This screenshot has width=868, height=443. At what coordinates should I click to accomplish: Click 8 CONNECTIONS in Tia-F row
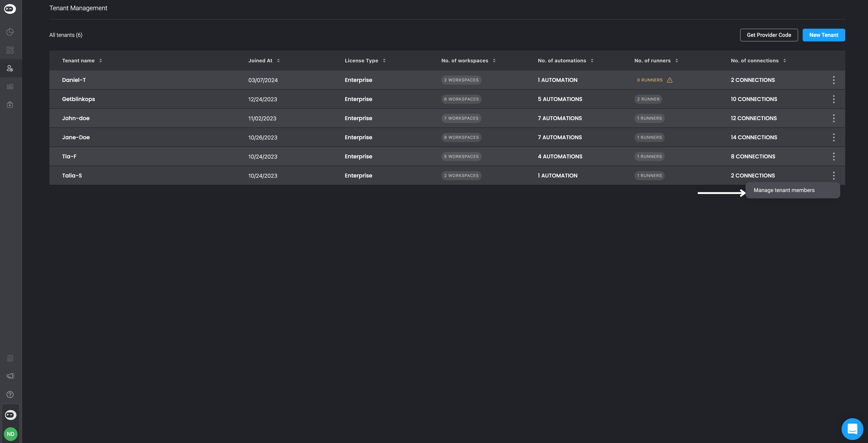pyautogui.click(x=753, y=156)
